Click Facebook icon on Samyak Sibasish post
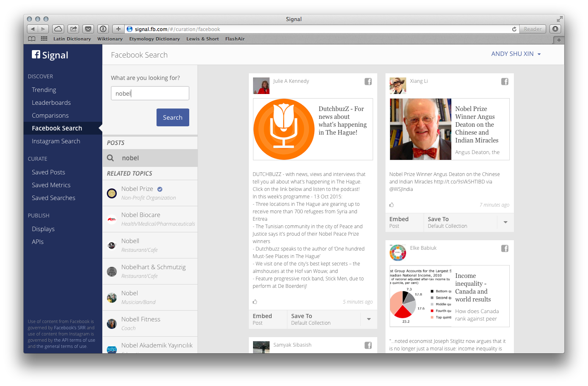588x386 pixels. pyautogui.click(x=368, y=345)
